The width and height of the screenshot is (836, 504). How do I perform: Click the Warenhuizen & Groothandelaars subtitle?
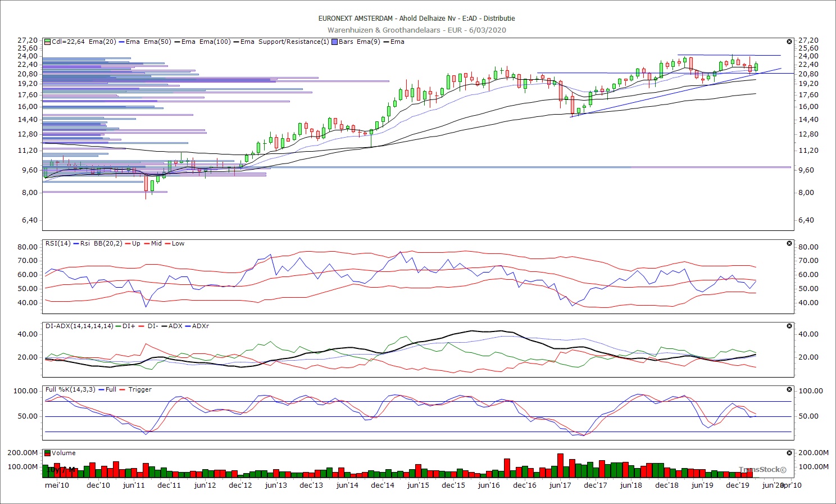tap(417, 30)
